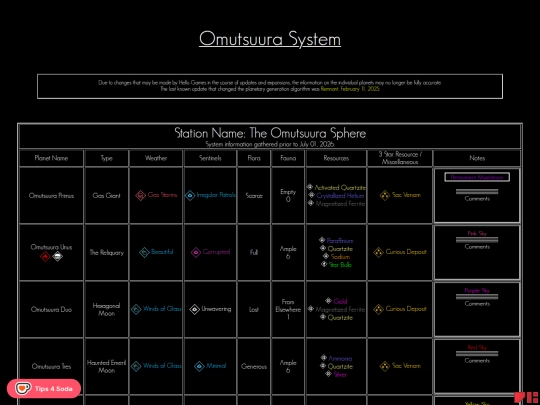Image resolution: width=540 pixels, height=405 pixels.
Task: Click the Notes column header
Action: 477,158
